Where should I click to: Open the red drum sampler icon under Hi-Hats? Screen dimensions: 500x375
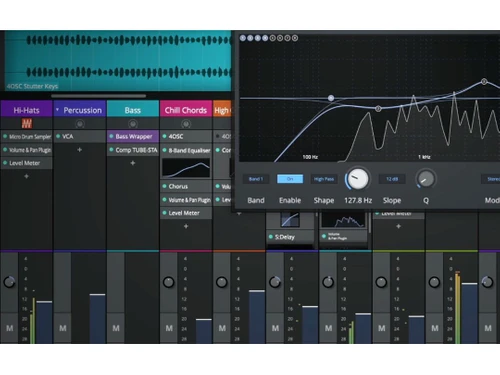[x=27, y=124]
